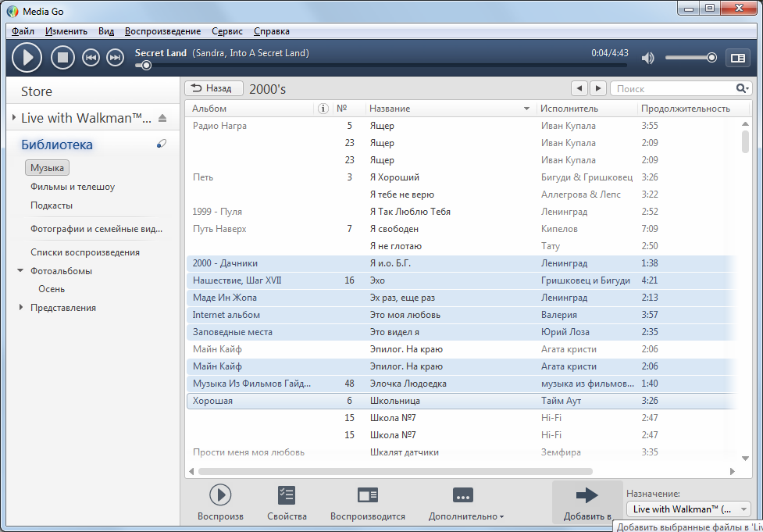The height and width of the screenshot is (532, 763).
Task: Select the track Я не глотаю
Action: (396, 246)
